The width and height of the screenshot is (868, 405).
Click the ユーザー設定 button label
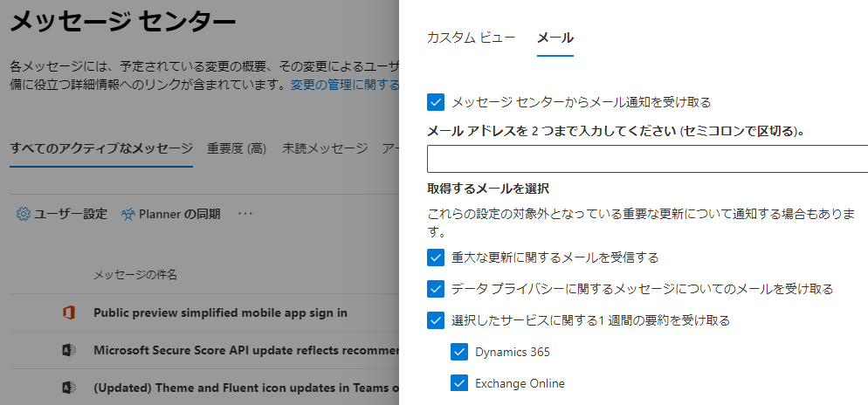(x=71, y=214)
